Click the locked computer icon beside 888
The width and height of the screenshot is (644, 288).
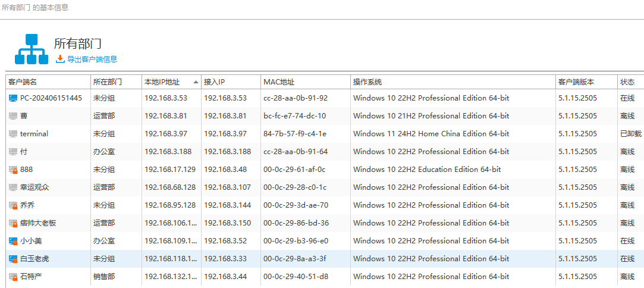click(x=13, y=170)
